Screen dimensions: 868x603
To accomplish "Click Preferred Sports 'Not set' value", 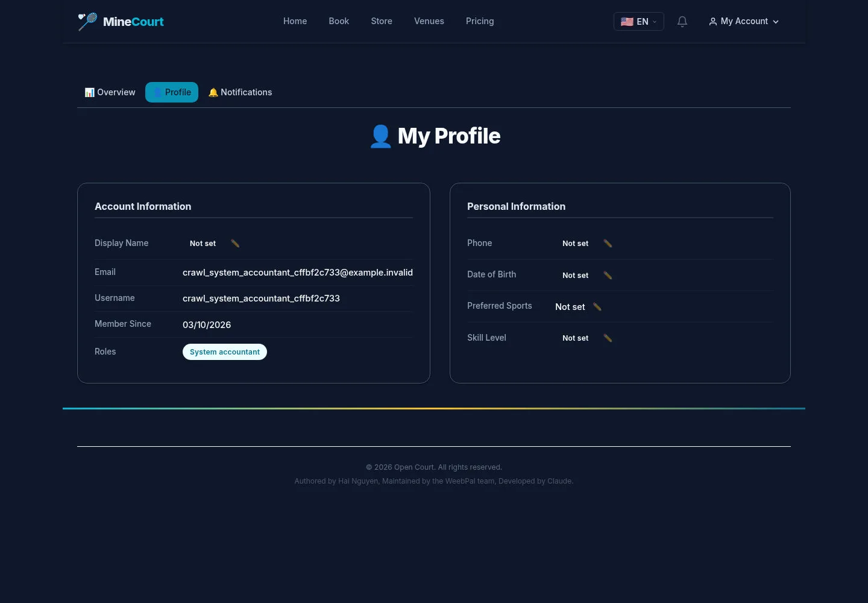I will (x=570, y=307).
